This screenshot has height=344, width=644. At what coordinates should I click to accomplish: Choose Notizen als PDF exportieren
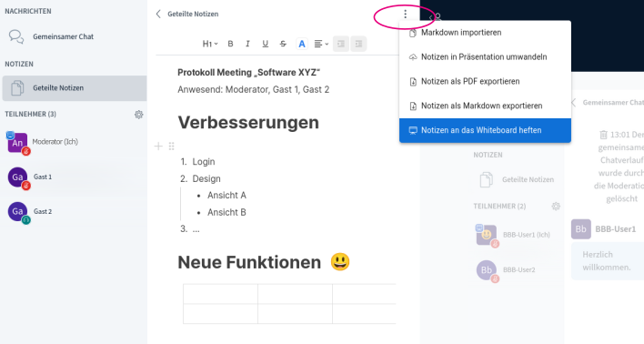click(x=485, y=82)
